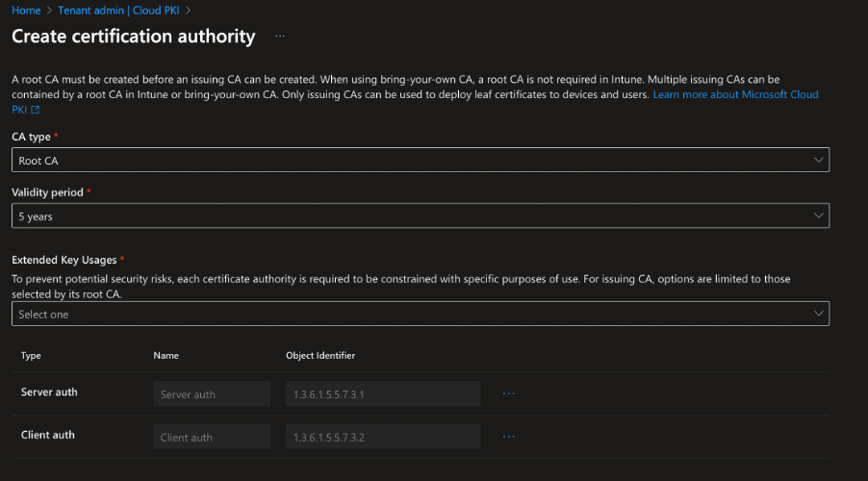Click the Extended Key Usages chevron arrow
The height and width of the screenshot is (481, 868).
pyautogui.click(x=818, y=314)
